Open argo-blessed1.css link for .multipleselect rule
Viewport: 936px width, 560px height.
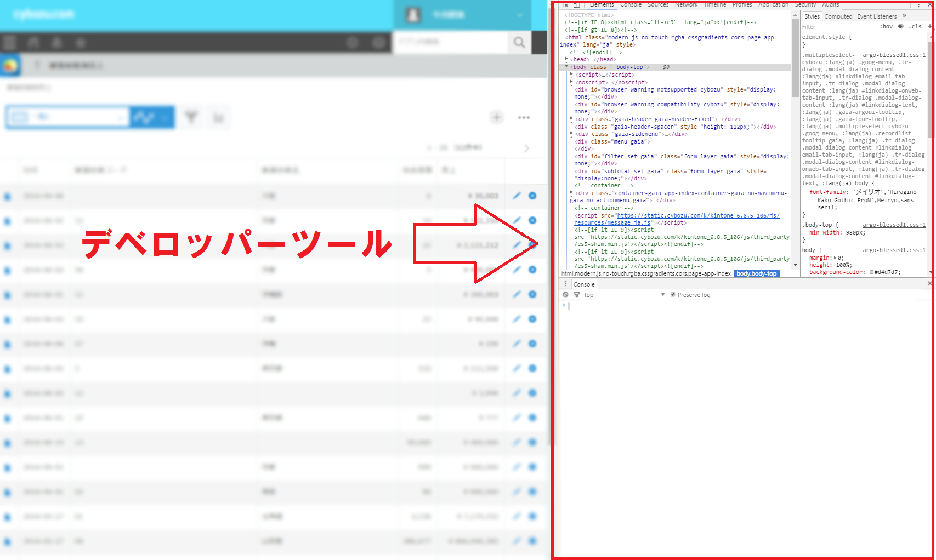click(x=894, y=55)
